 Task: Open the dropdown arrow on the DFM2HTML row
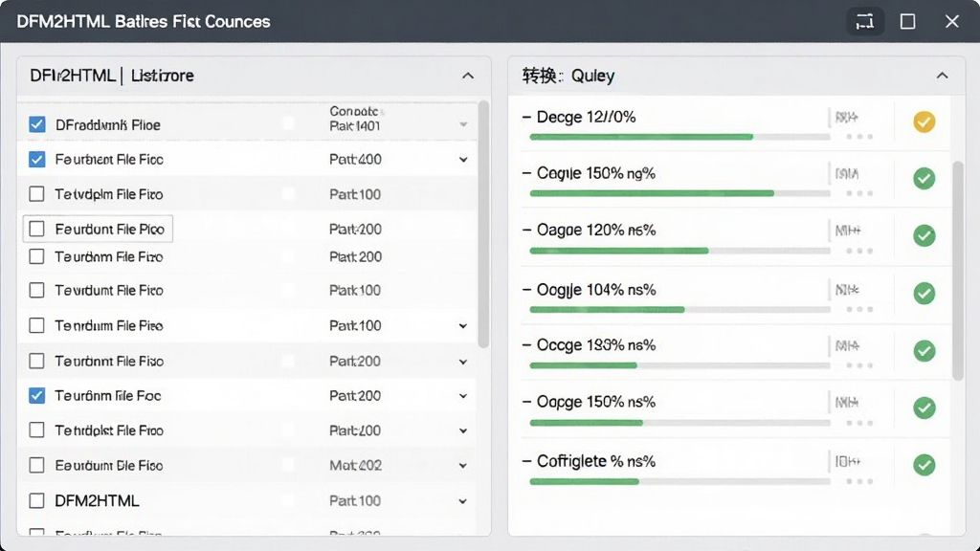pyautogui.click(x=463, y=500)
